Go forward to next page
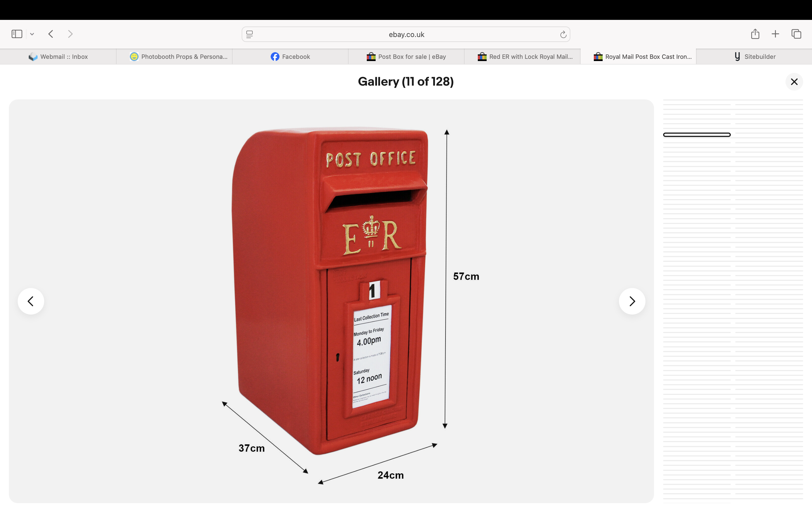 point(70,34)
